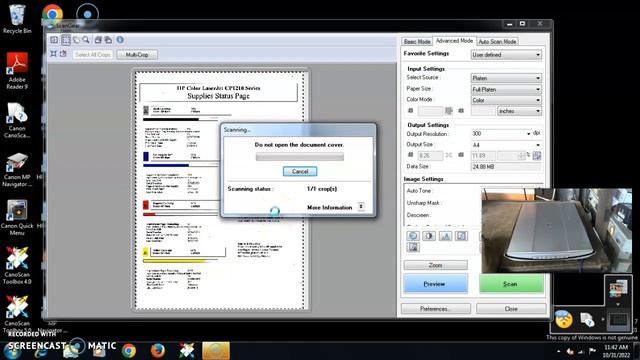Image resolution: width=640 pixels, height=360 pixels.
Task: Click the scanned Supplies Status Page preview
Action: click(x=220, y=190)
